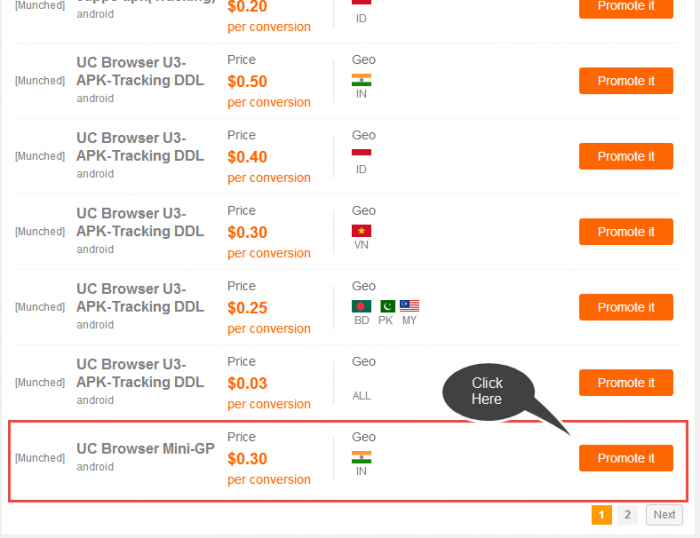Go to page 2 of offers

point(627,515)
